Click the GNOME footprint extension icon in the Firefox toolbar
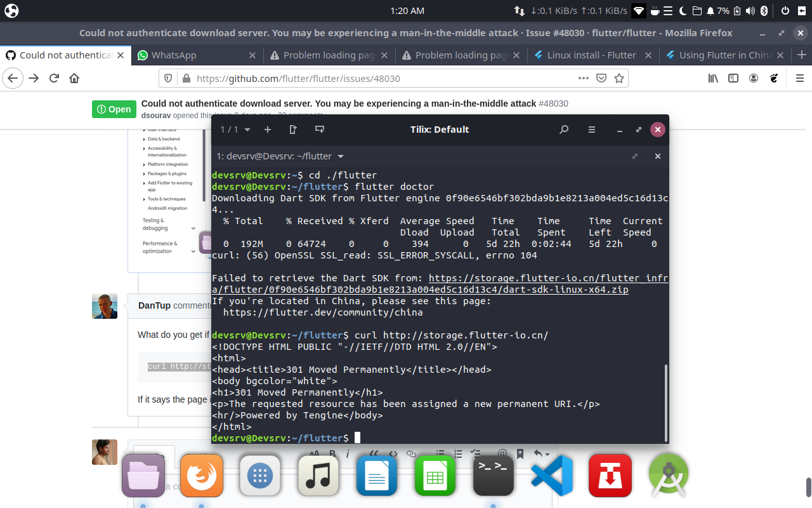 tap(774, 78)
